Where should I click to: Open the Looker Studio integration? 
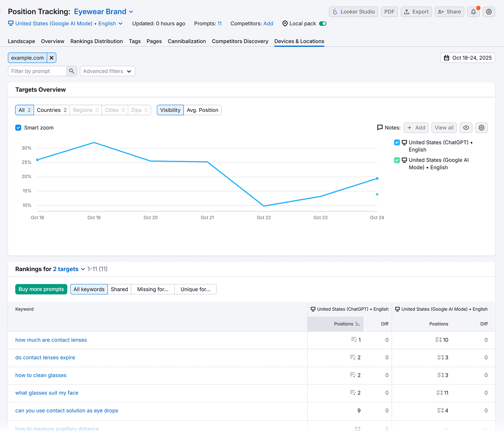tap(353, 12)
